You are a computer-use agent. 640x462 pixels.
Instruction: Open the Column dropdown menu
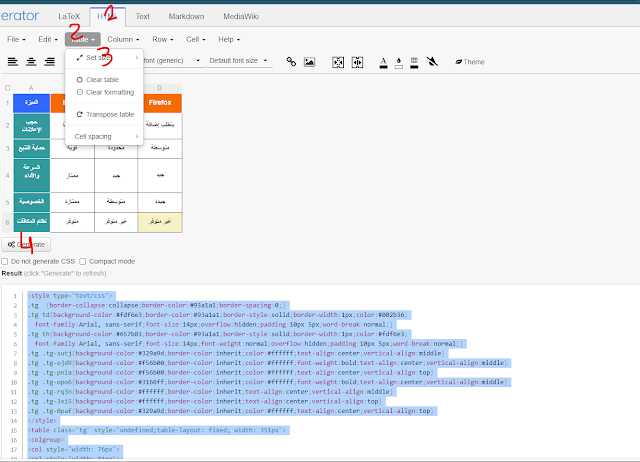124,39
